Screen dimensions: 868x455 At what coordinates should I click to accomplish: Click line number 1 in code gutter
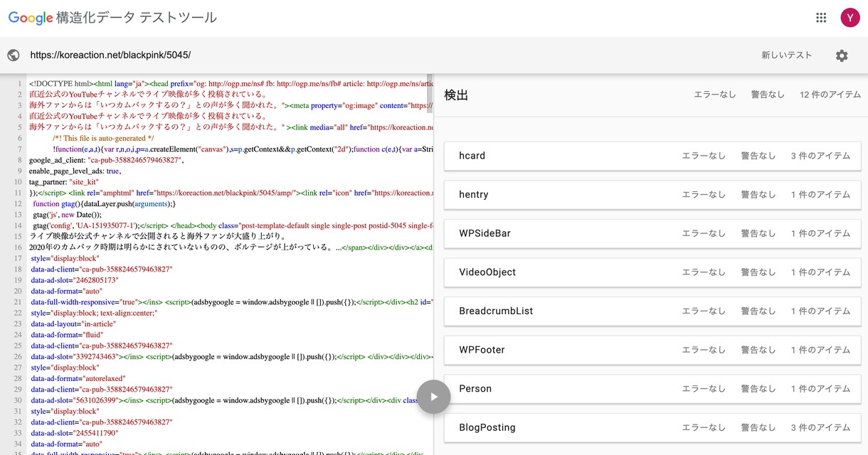pos(20,83)
